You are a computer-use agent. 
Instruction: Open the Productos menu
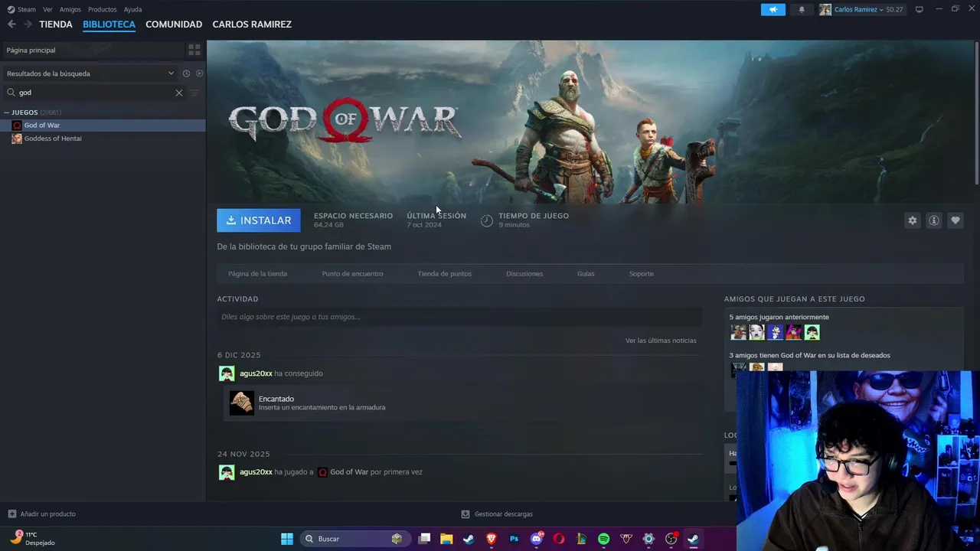[x=103, y=9]
